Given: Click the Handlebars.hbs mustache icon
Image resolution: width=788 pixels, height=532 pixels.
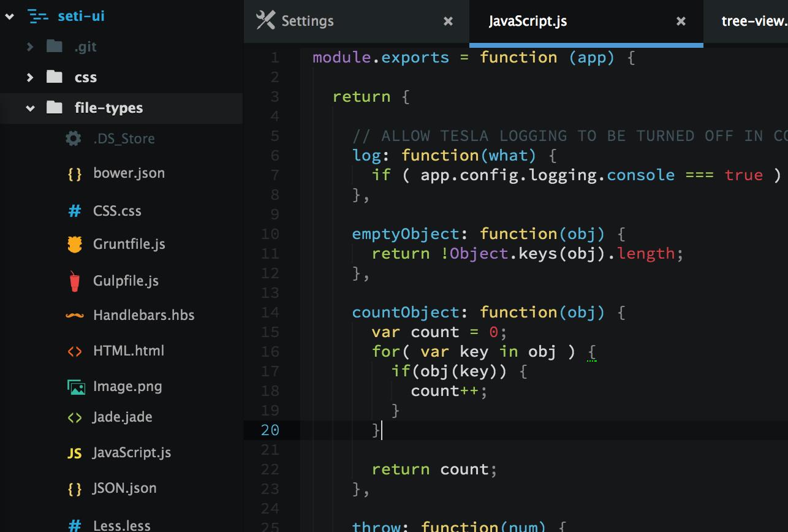Looking at the screenshot, I should 74,315.
